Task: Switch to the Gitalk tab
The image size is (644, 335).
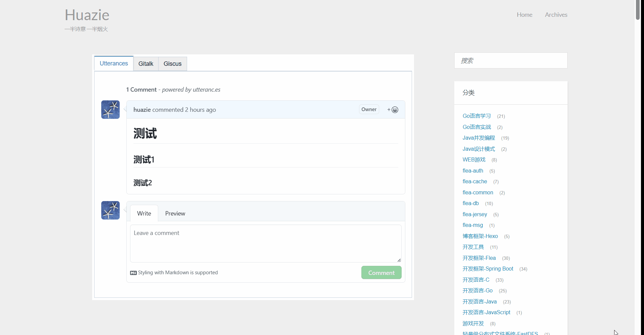Action: point(145,64)
